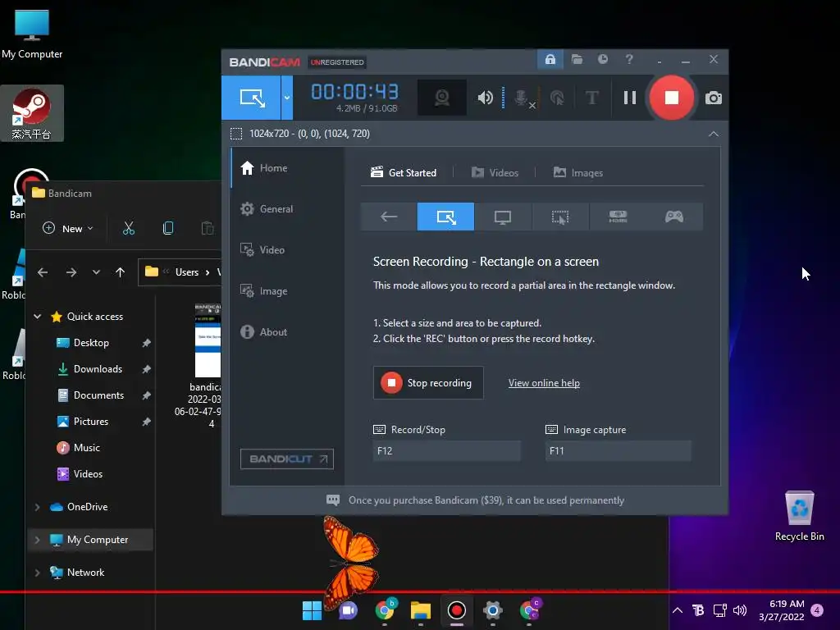
Task: Click the Bandicam lock icon
Action: [x=550, y=59]
